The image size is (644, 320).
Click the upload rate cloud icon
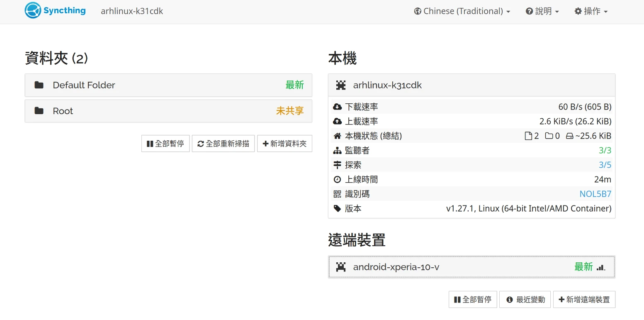[x=337, y=122]
